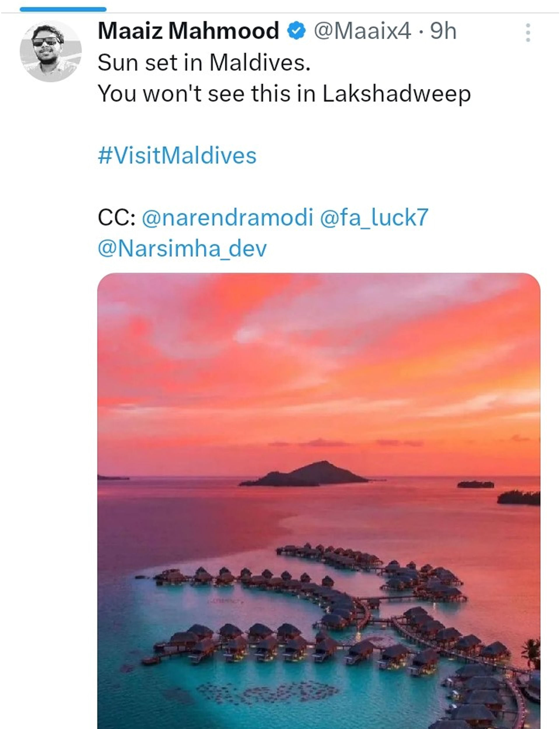Click the small dark islet on the horizon
The image size is (560, 729).
tap(475, 484)
